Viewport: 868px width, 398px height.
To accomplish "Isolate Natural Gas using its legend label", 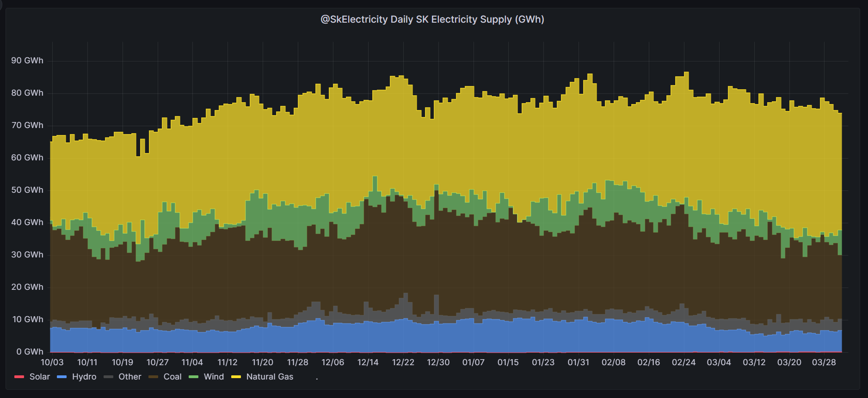I will (x=270, y=377).
